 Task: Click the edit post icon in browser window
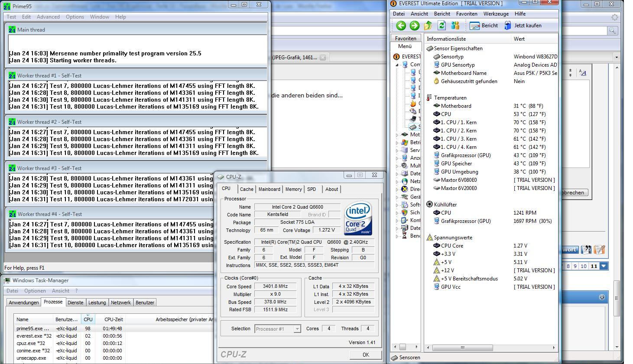600,249
